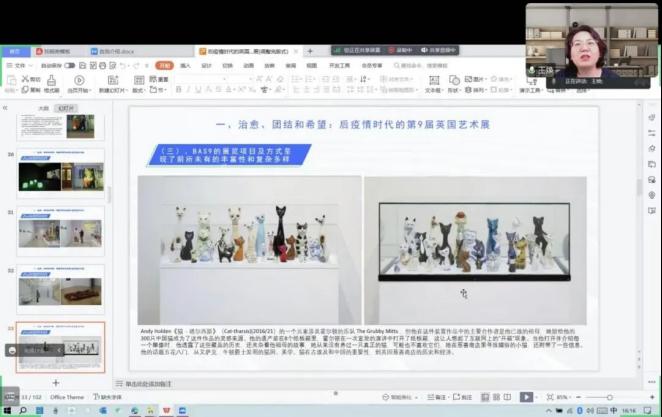This screenshot has width=662, height=417.
Task: Open the Transitions ribbon tab
Action: pos(228,65)
